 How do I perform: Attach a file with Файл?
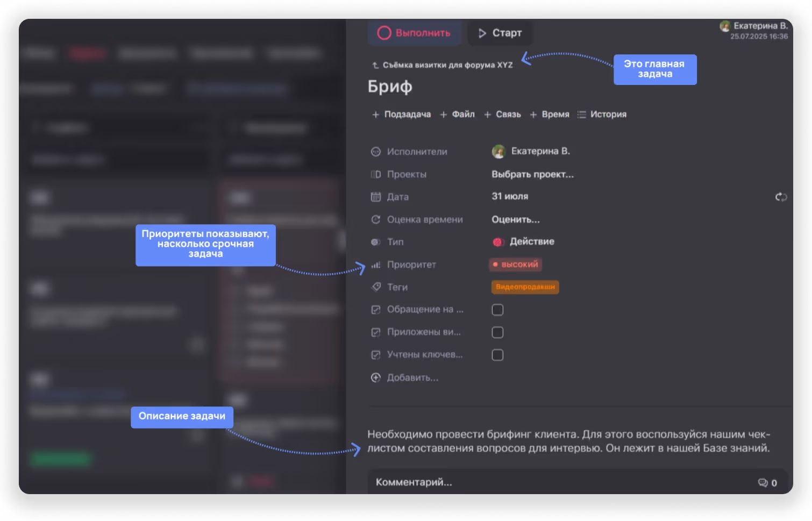[x=458, y=115]
